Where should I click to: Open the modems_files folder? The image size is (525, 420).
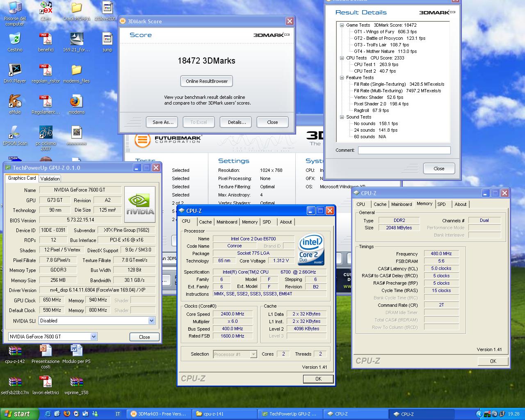[x=77, y=73]
